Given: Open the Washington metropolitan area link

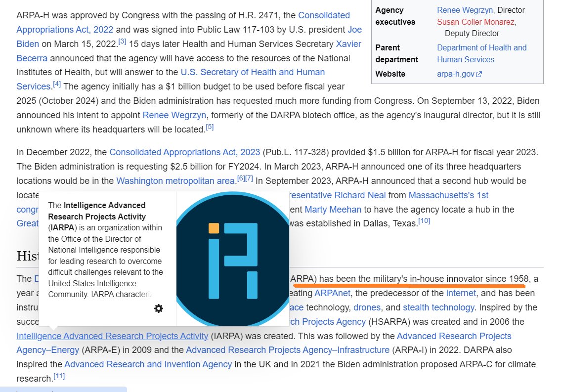Looking at the screenshot, I should [x=175, y=181].
